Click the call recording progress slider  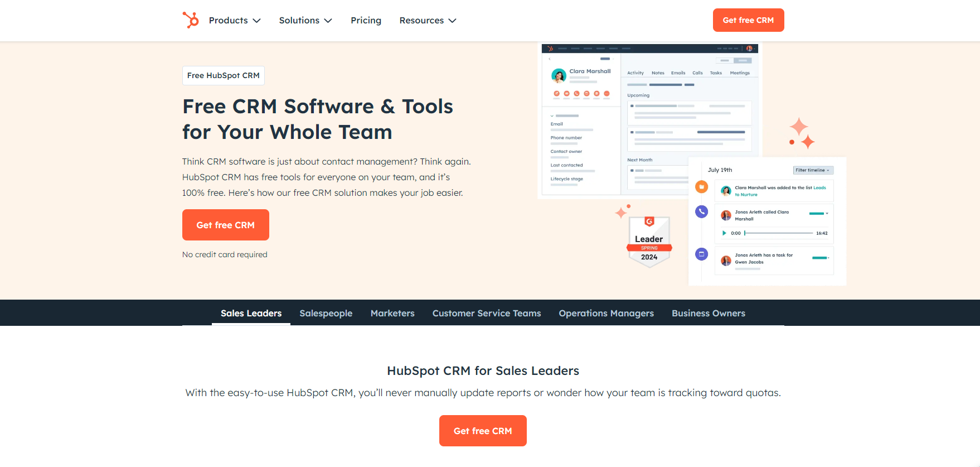tap(779, 233)
